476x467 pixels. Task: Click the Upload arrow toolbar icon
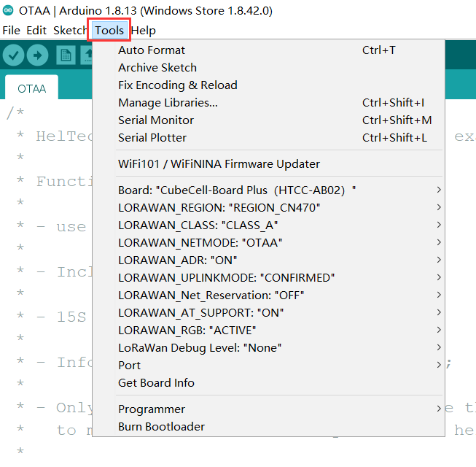[x=37, y=55]
